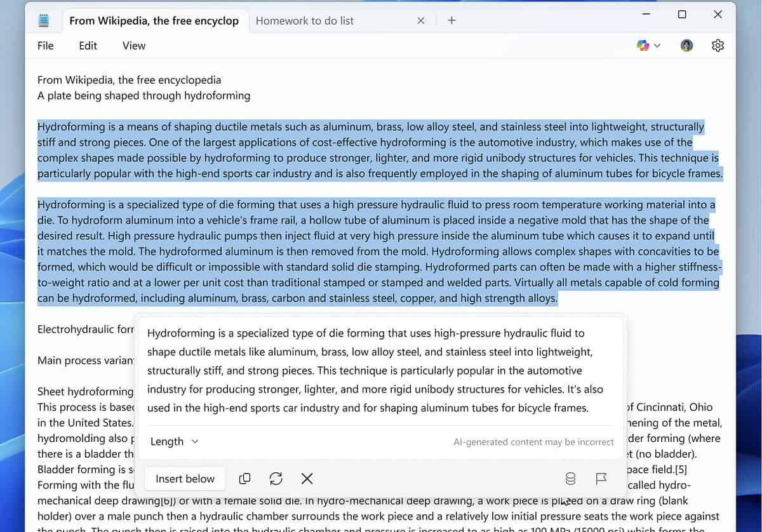Screen dimensions: 762x532
Task: Open the Edit menu
Action: 88,46
